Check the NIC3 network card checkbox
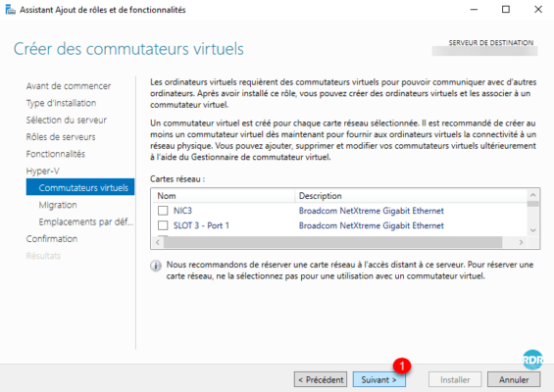This screenshot has height=392, width=554. 163,211
